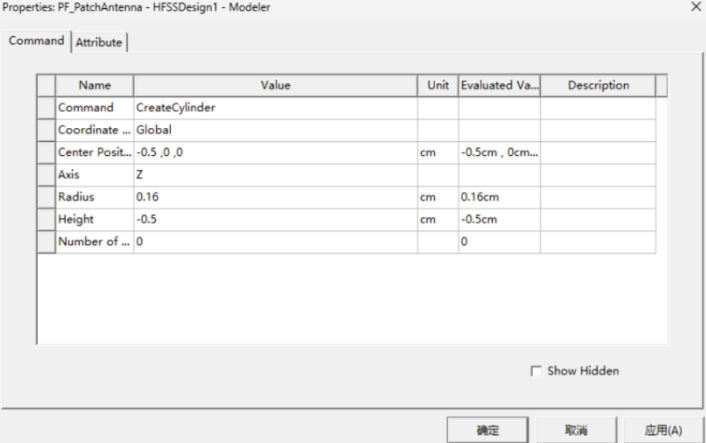Open the Axis value dropdown Z
The height and width of the screenshot is (443, 706).
[275, 175]
